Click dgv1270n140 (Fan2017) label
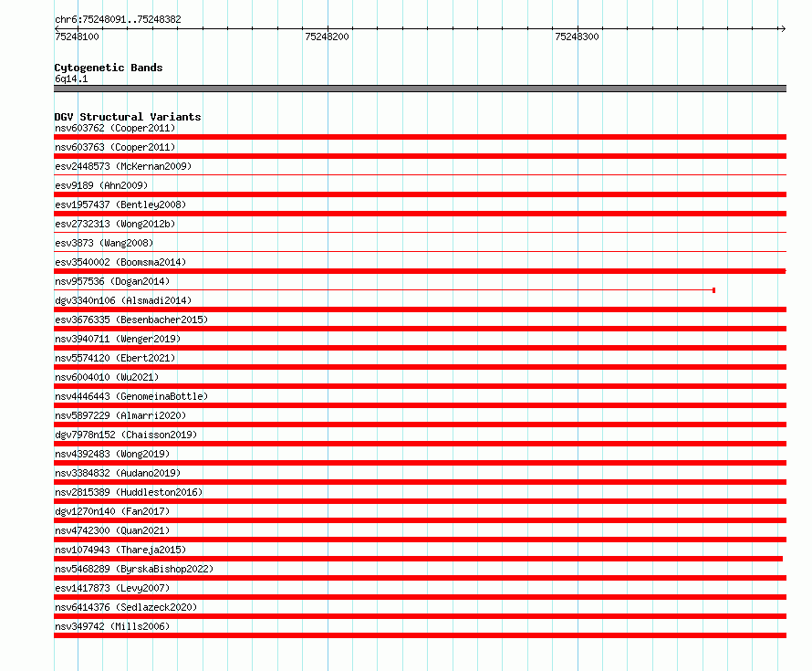 tap(112, 511)
